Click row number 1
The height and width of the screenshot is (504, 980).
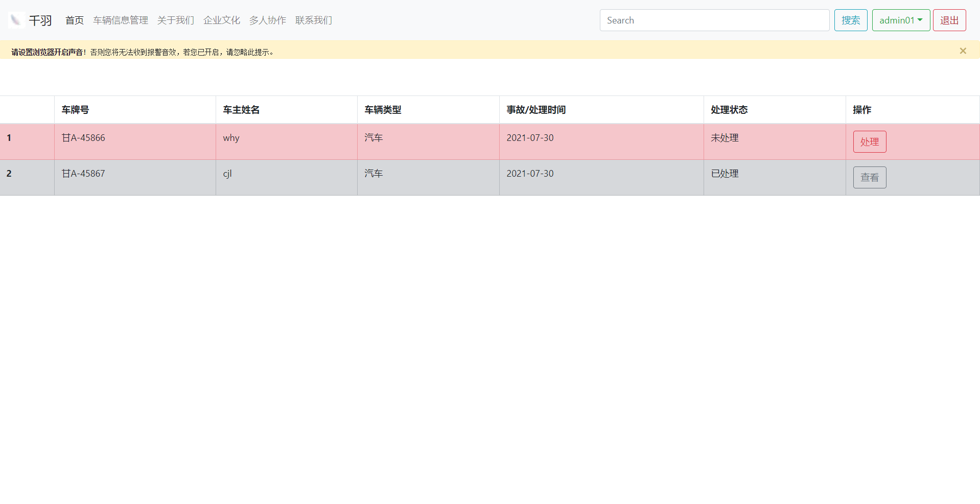coord(9,138)
